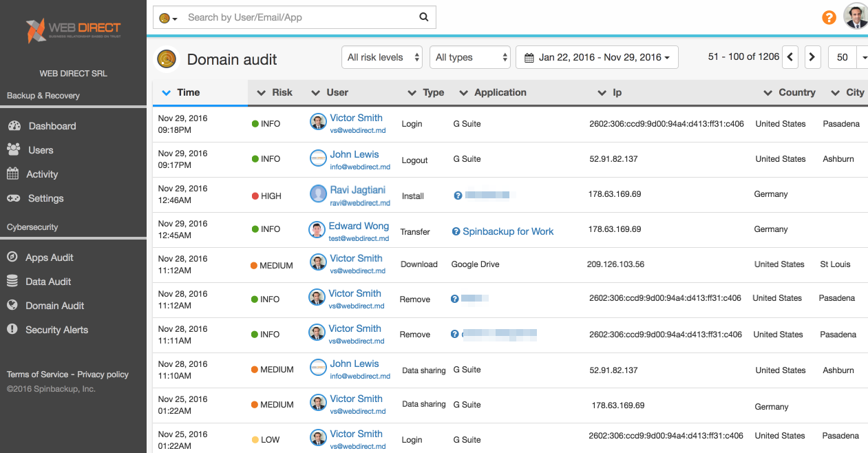Open Victor Smith's user profile link

(357, 118)
